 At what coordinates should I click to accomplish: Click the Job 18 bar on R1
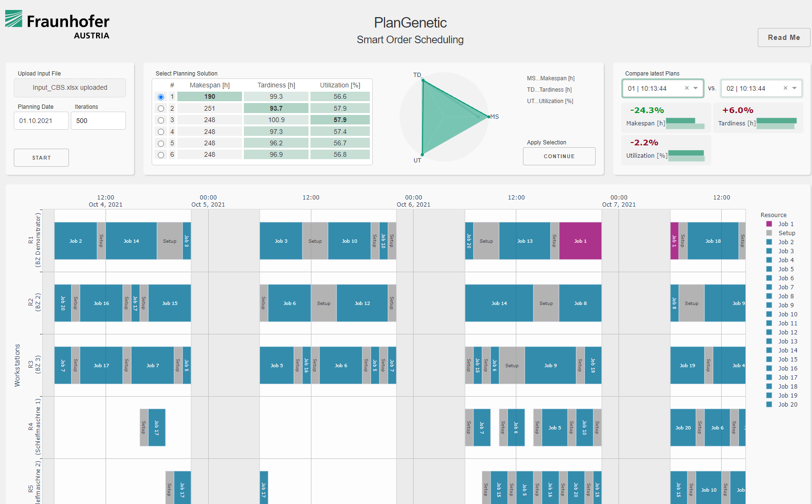[713, 241]
